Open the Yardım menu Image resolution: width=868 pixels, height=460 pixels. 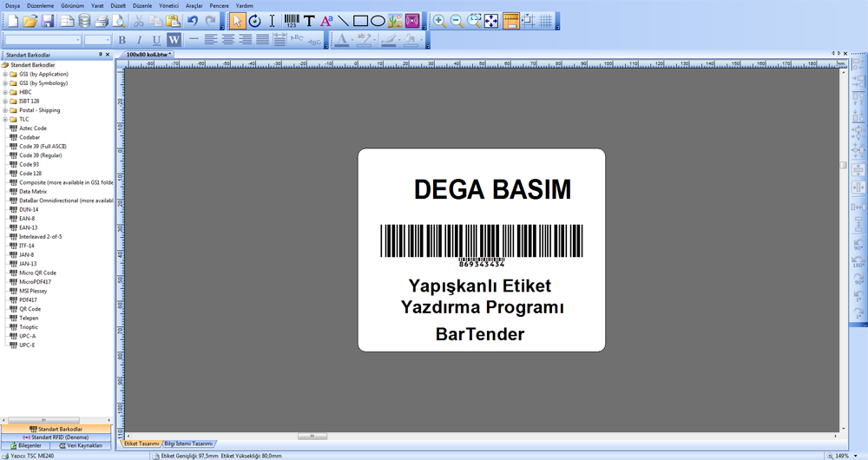(x=244, y=5)
